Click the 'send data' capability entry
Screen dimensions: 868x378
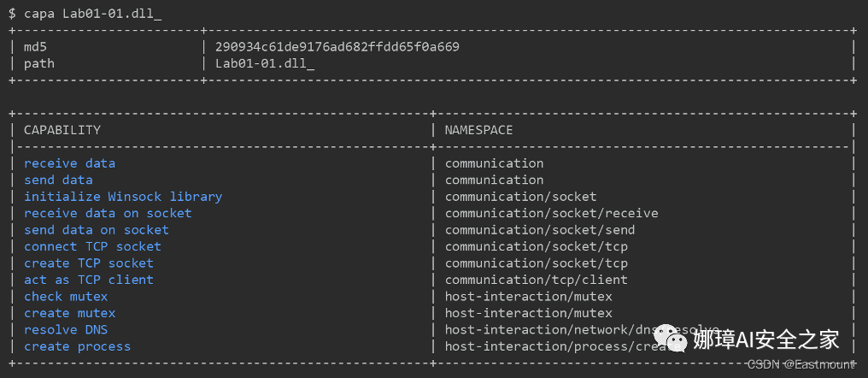click(58, 180)
